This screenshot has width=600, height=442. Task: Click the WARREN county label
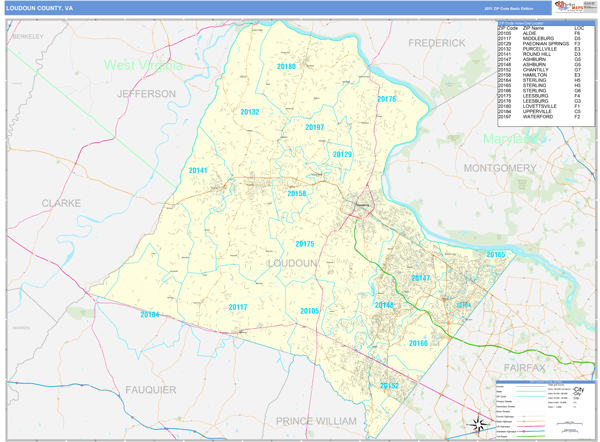(21, 328)
